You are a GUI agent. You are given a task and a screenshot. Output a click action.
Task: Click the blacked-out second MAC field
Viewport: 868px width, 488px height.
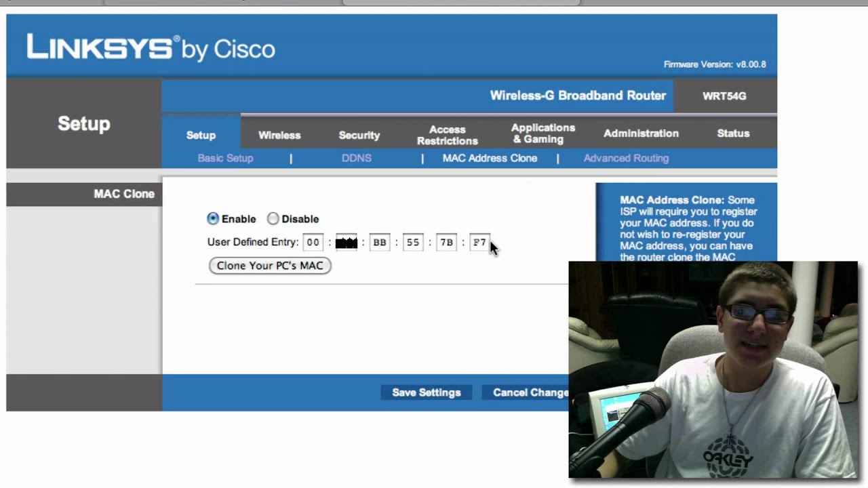(x=346, y=242)
